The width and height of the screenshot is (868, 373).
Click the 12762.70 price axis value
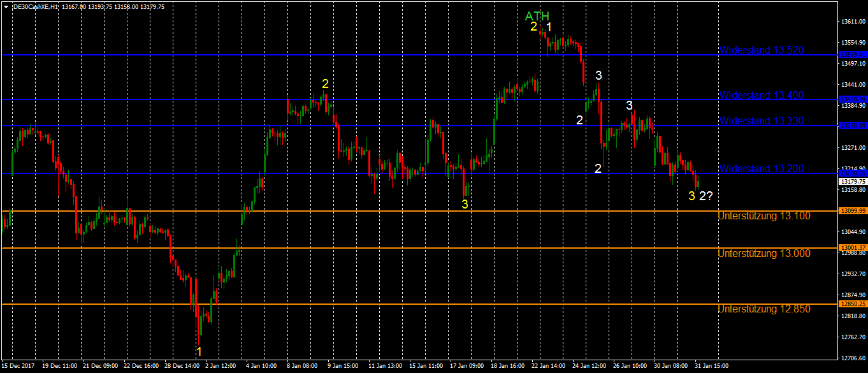(x=853, y=337)
